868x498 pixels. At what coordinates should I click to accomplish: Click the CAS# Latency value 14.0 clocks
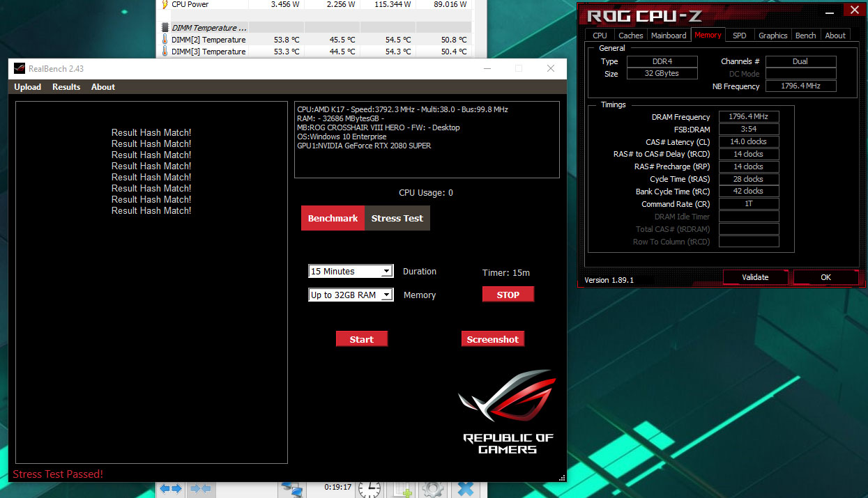749,142
